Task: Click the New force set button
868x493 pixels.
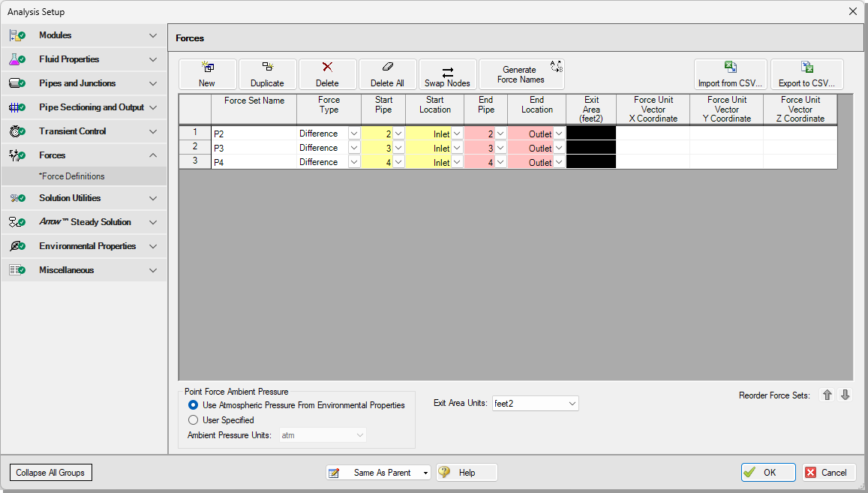Action: click(207, 74)
